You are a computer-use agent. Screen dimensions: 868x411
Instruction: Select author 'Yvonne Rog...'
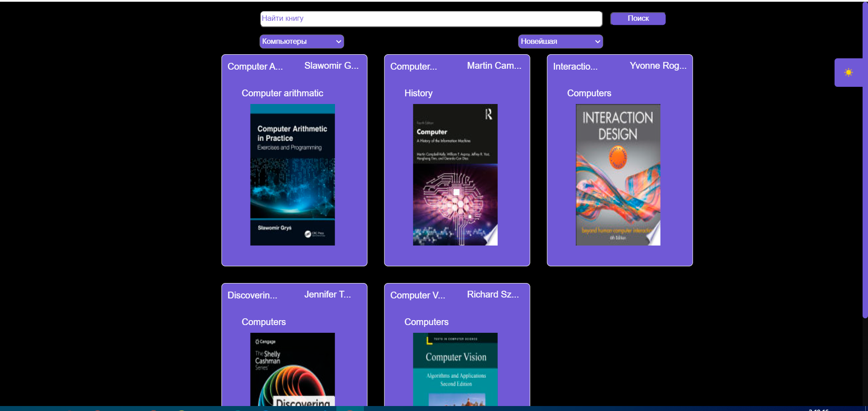(658, 66)
